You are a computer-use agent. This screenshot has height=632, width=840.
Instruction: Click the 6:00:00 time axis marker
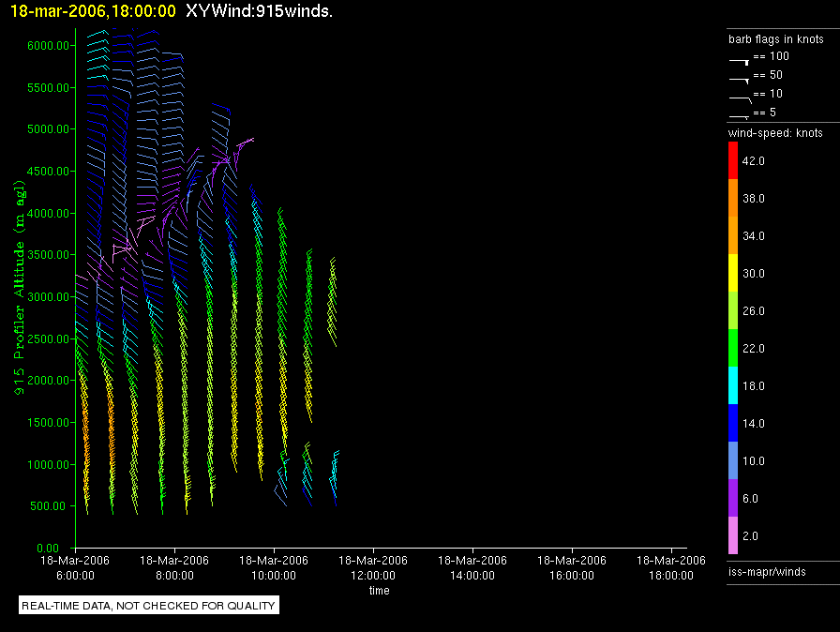75,576
